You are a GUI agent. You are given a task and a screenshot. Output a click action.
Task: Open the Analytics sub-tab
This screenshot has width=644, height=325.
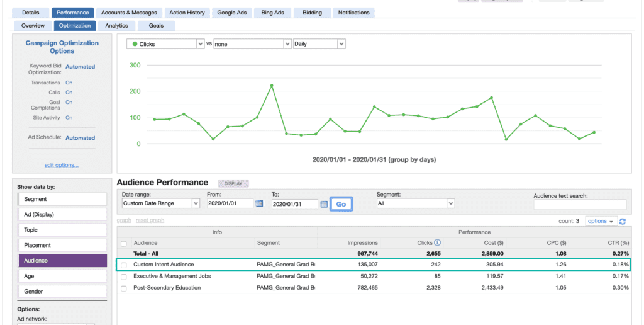click(x=116, y=25)
